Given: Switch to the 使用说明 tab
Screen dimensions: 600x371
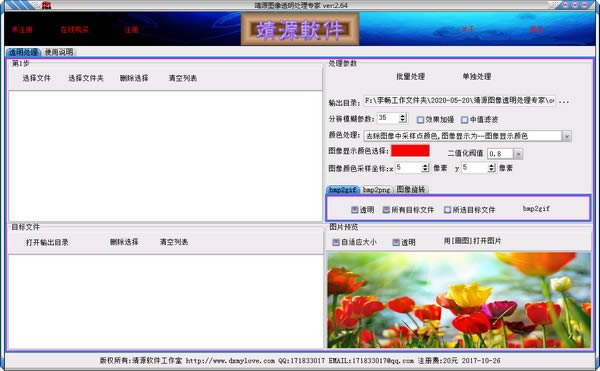Looking at the screenshot, I should 59,52.
